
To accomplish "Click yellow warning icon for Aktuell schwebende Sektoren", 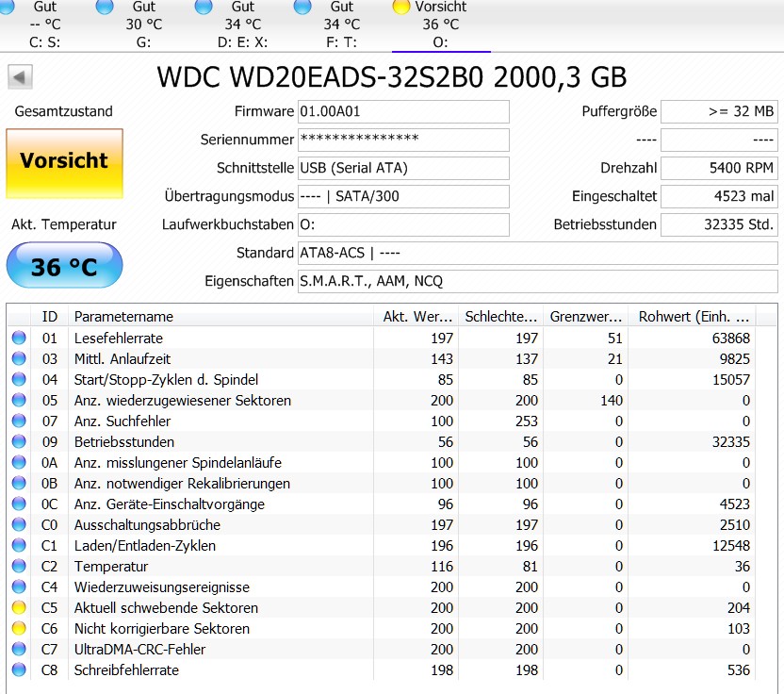I will point(19,607).
